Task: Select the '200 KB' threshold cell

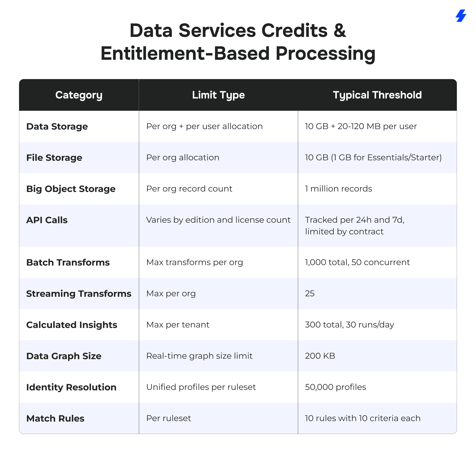Action: tap(320, 356)
